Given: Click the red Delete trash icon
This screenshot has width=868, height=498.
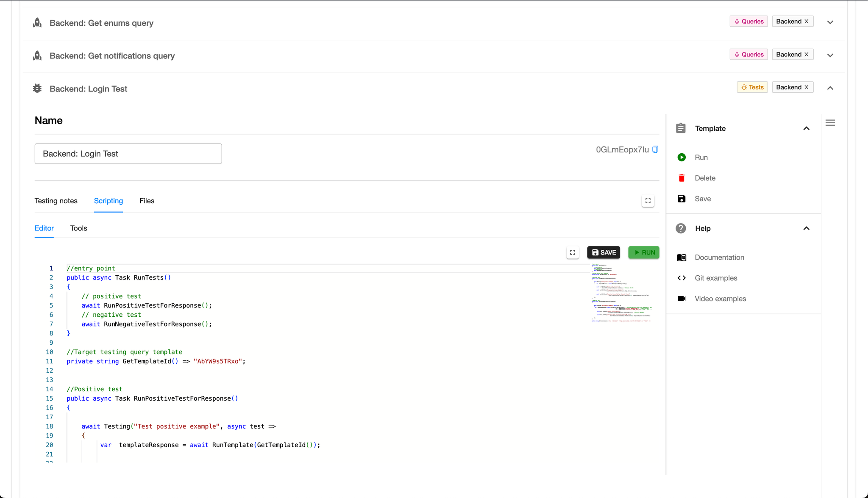Looking at the screenshot, I should [682, 178].
